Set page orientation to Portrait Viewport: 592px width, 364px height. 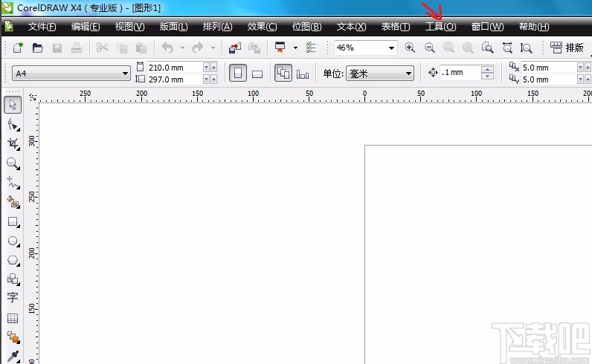pyautogui.click(x=238, y=73)
